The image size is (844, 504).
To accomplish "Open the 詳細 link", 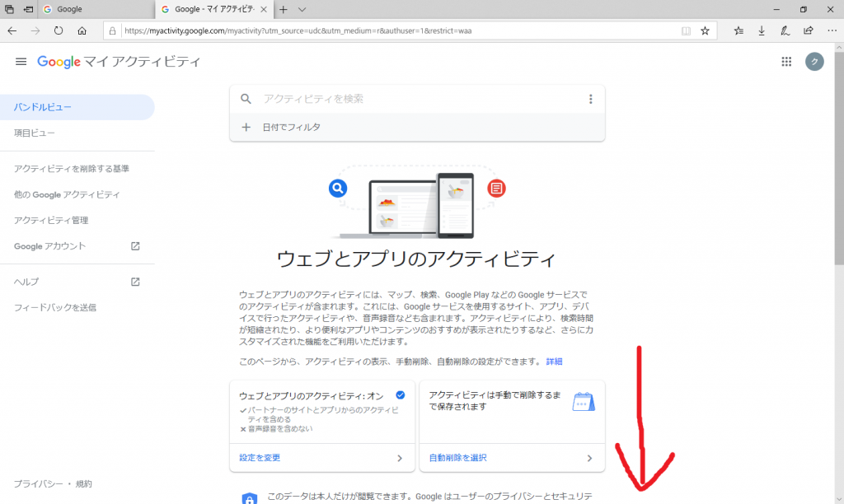I will coord(554,362).
